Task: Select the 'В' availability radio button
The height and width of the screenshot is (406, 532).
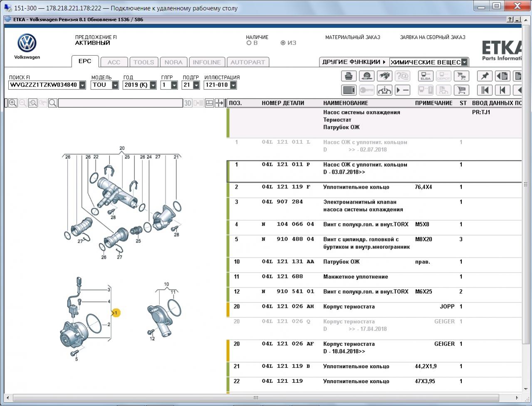Action: (249, 43)
